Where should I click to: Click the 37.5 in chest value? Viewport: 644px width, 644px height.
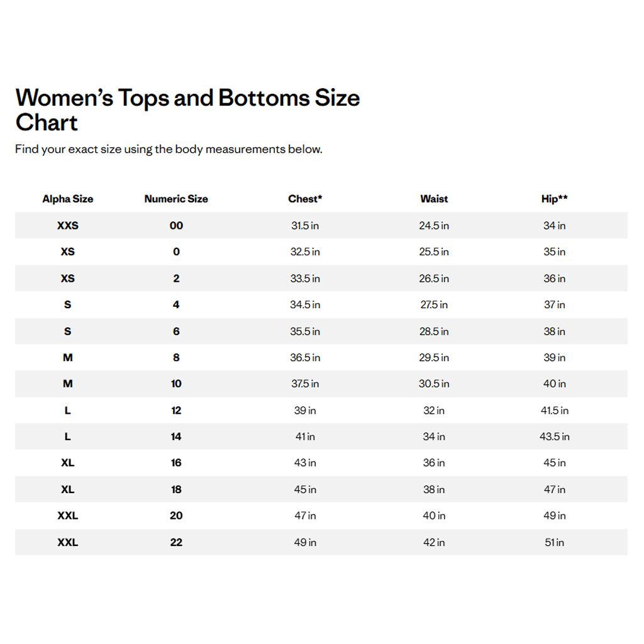(305, 384)
